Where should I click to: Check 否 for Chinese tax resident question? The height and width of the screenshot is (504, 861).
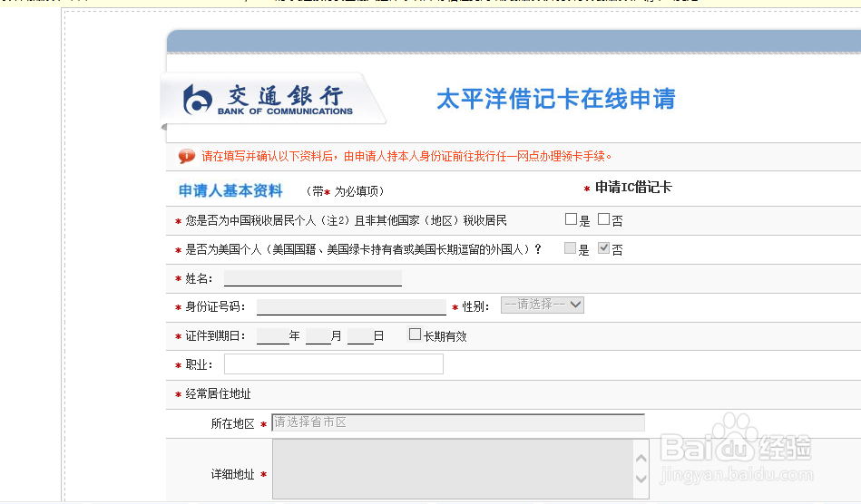click(603, 219)
